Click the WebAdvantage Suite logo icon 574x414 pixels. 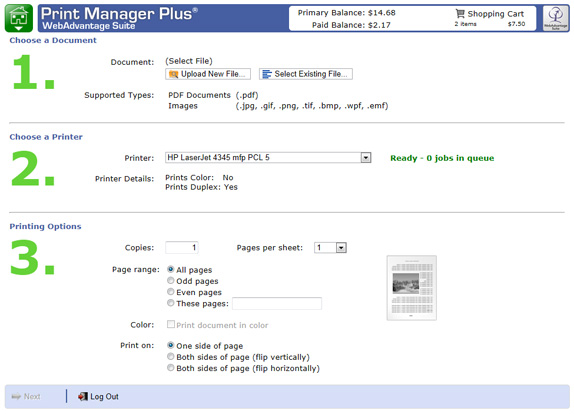[555, 18]
